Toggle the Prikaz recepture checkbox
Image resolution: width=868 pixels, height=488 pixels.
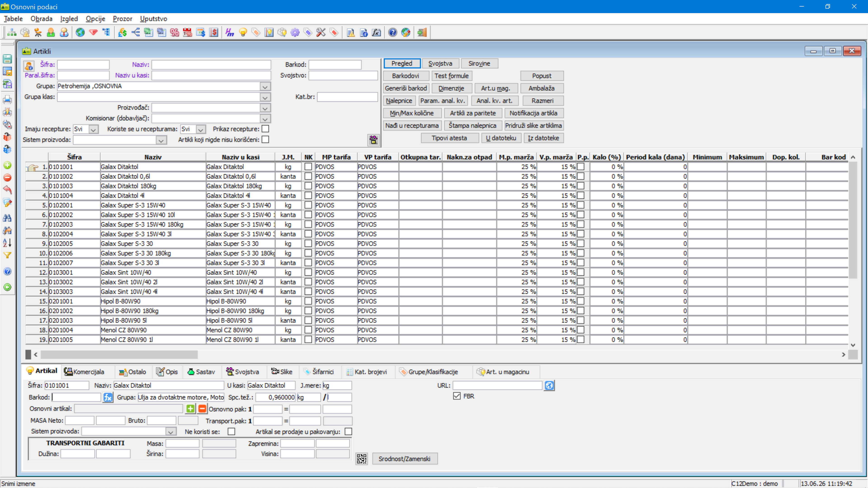[x=266, y=129]
